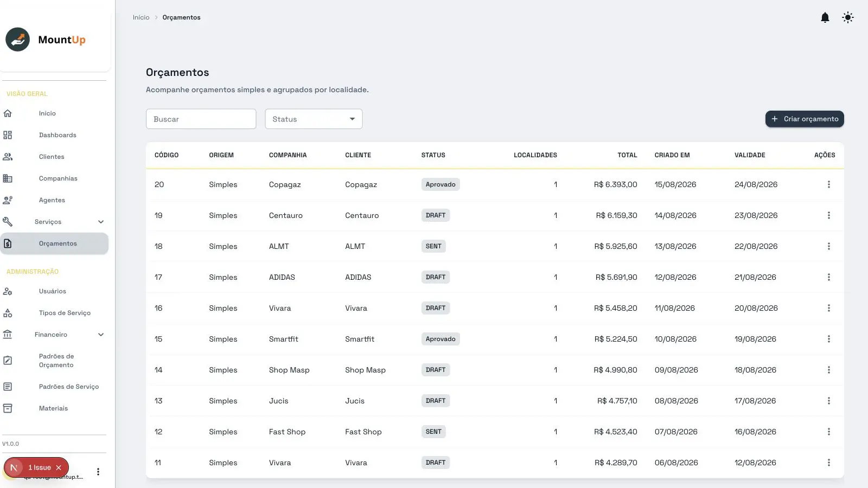Click created date 08/08/2026

click(676, 401)
